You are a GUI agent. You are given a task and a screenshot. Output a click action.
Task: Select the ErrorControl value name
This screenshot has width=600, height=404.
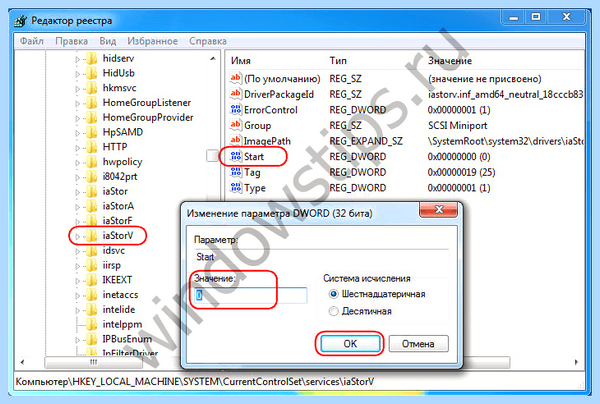pos(271,110)
